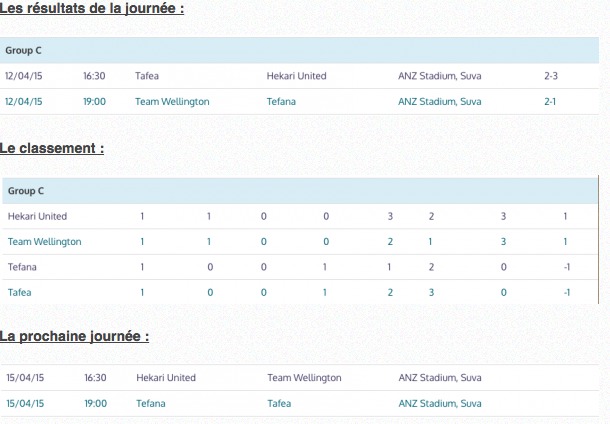This screenshot has width=610, height=424.
Task: Click Tefana in the 15/04/15 fixture
Action: click(150, 404)
